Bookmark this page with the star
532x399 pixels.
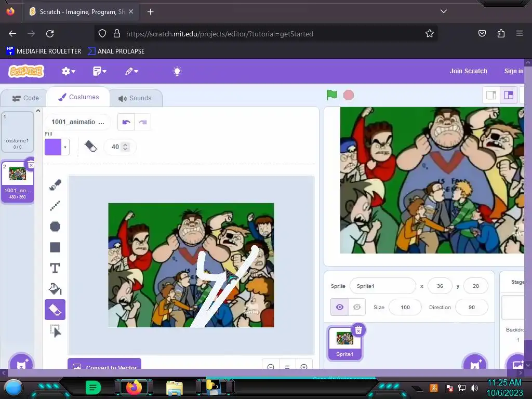[430, 34]
